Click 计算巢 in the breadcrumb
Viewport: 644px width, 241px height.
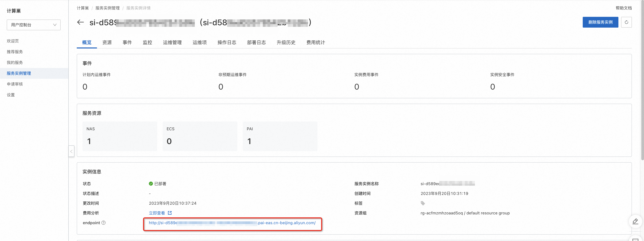(83, 8)
